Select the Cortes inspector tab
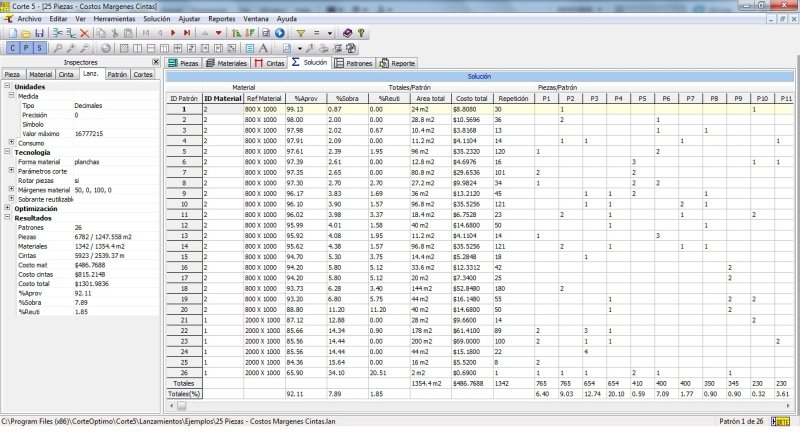This screenshot has height=432, width=800. tap(143, 74)
